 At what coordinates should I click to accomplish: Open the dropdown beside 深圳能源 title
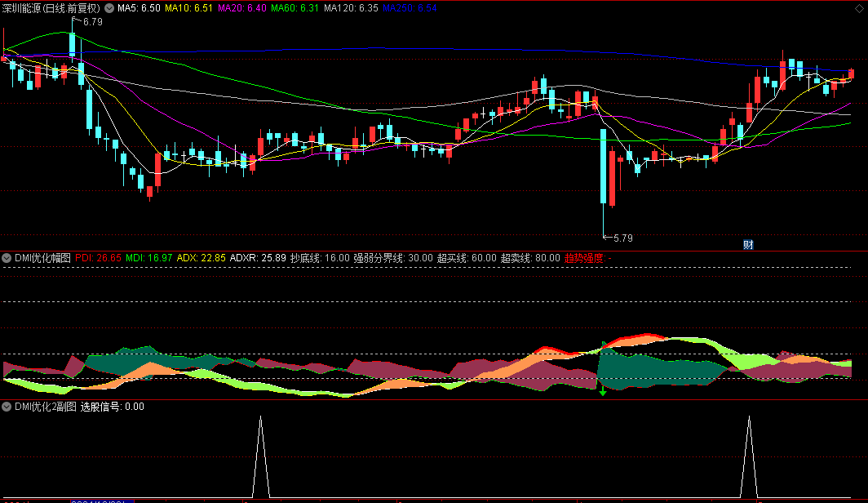coord(109,8)
